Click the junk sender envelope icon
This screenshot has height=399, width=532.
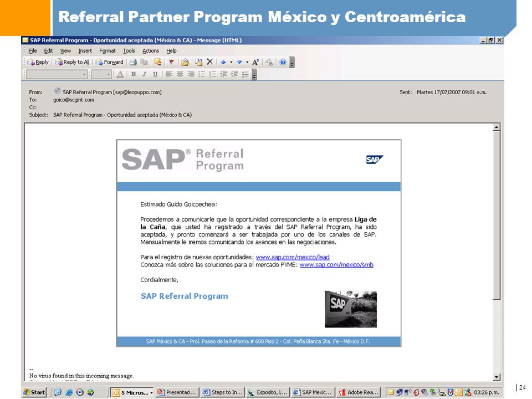pos(157,62)
